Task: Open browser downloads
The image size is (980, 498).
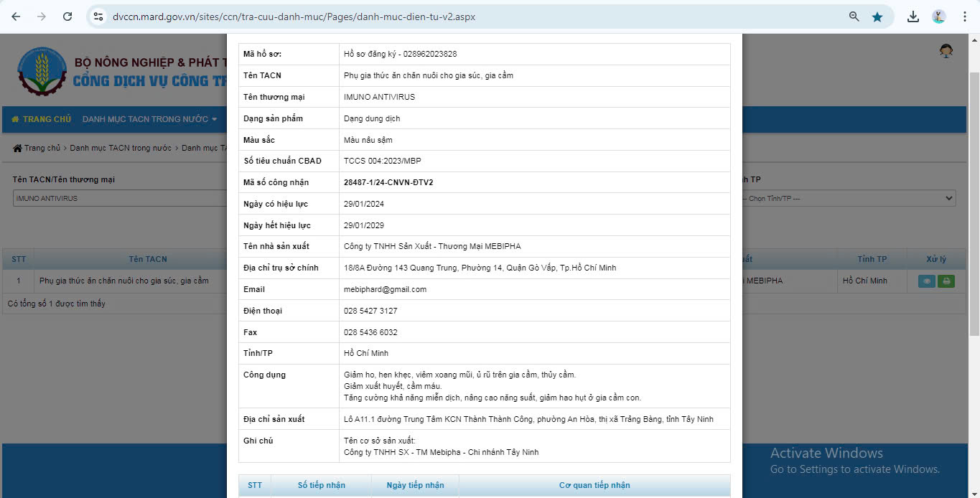Action: click(x=913, y=17)
